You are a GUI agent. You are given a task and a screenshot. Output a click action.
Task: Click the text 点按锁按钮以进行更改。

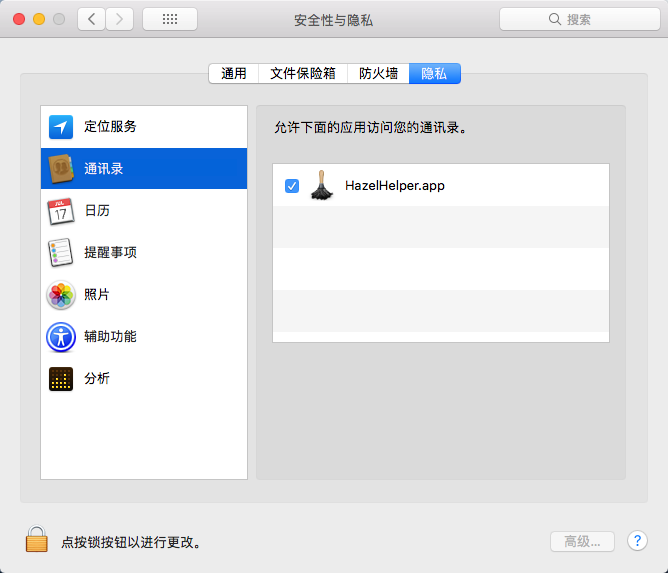131,542
